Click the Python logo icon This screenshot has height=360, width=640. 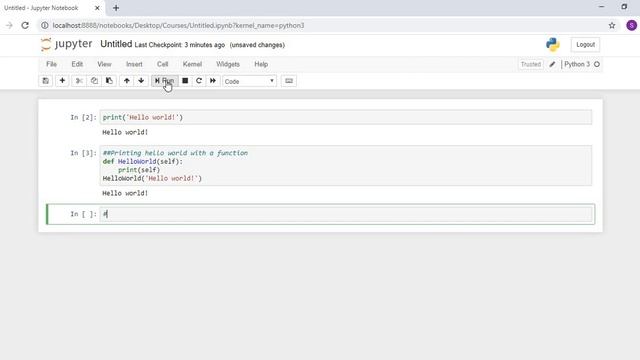[x=553, y=44]
